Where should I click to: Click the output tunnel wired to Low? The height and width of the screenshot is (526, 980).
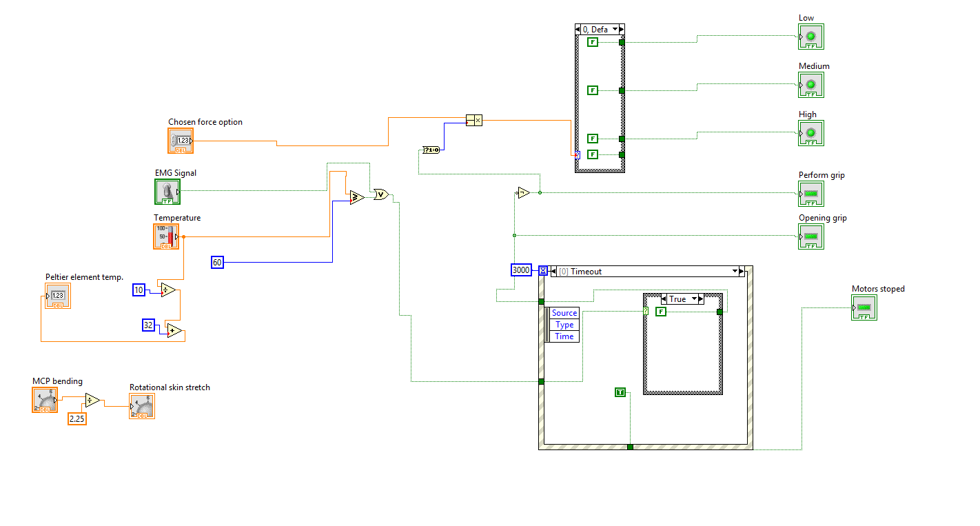[x=622, y=42]
